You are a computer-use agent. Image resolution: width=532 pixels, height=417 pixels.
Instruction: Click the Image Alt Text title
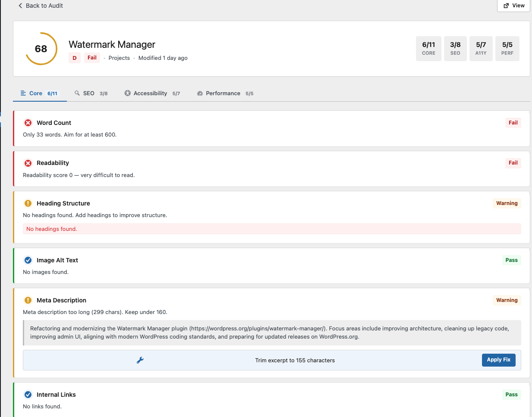pyautogui.click(x=57, y=260)
